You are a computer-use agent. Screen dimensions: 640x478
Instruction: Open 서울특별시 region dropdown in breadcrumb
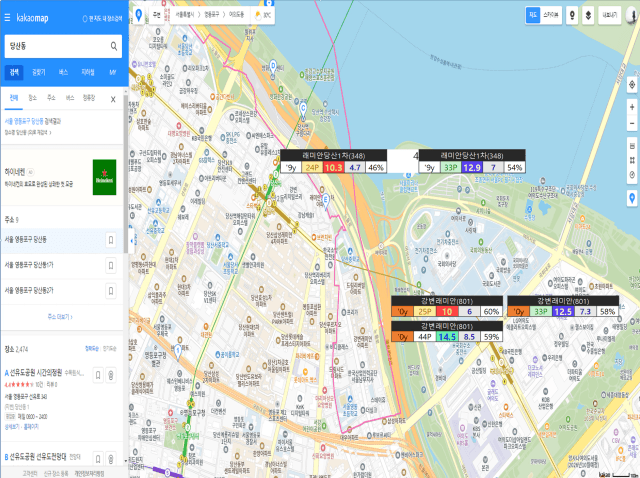(185, 15)
